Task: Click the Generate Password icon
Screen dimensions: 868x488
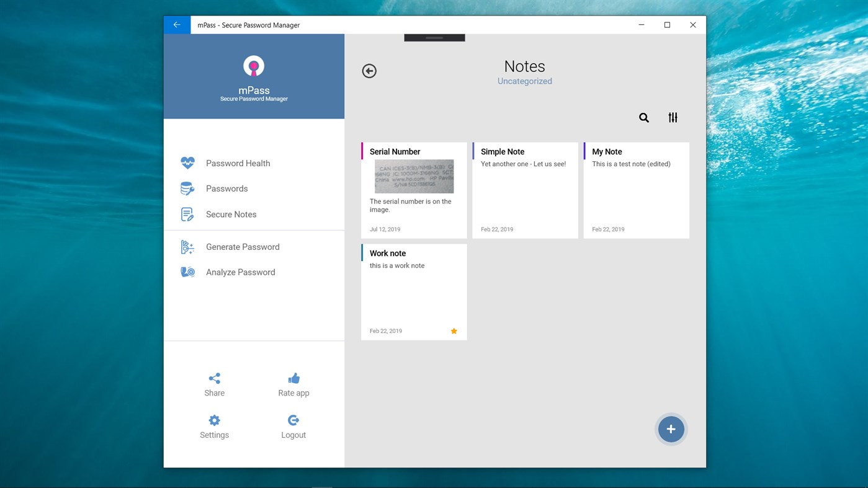Action: (x=187, y=247)
